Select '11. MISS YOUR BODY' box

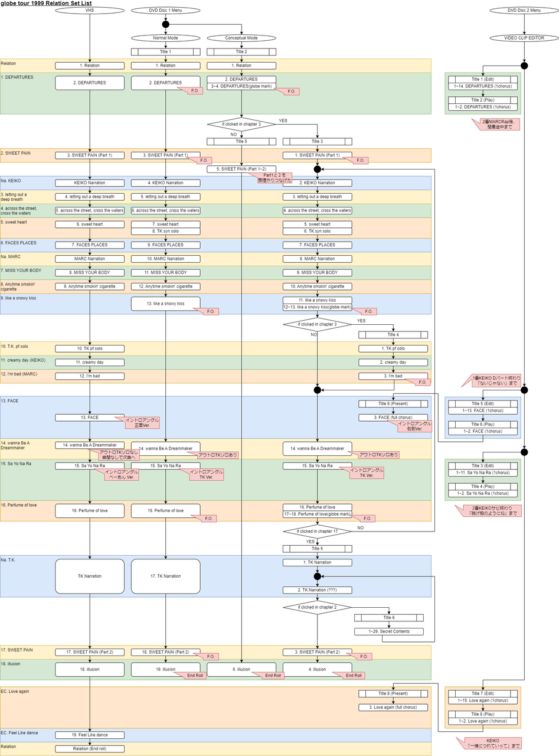tap(165, 273)
